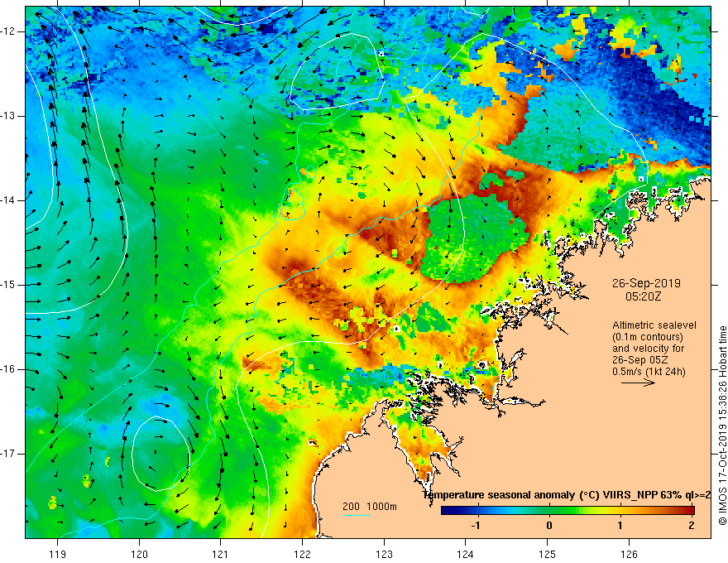This screenshot has width=728, height=563.
Task: Click the latitude label -12
Action: coord(9,31)
